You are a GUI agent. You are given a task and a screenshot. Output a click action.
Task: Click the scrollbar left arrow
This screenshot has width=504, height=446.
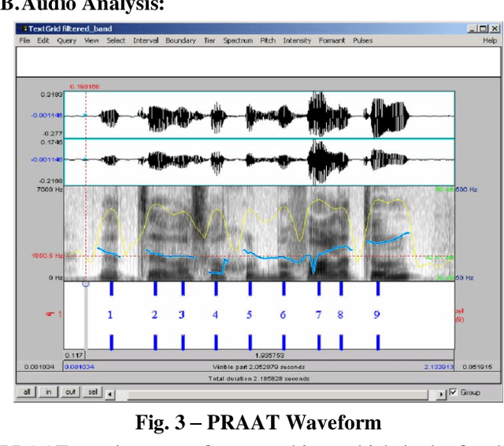click(111, 392)
